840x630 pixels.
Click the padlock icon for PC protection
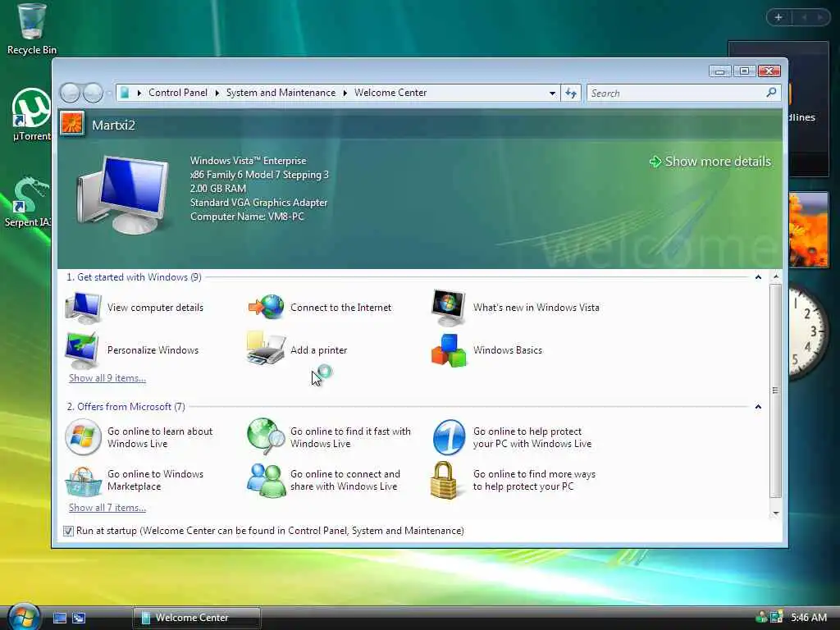point(445,481)
